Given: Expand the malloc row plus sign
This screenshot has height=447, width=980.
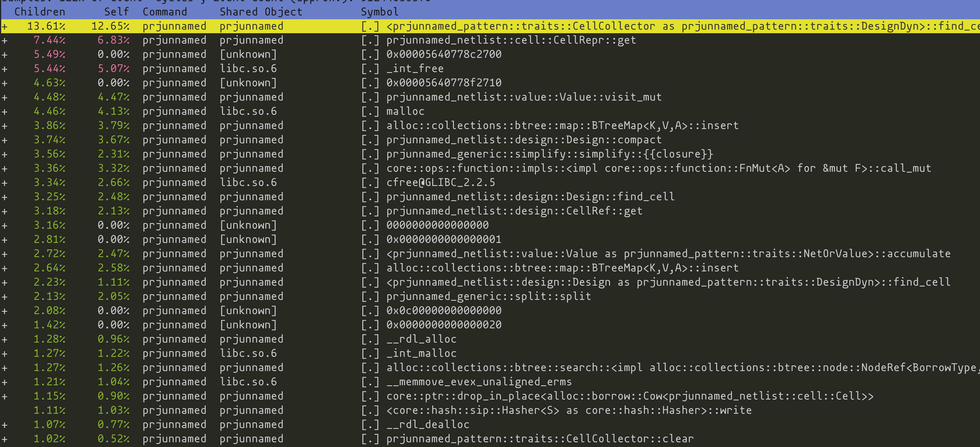Looking at the screenshot, I should click(4, 112).
